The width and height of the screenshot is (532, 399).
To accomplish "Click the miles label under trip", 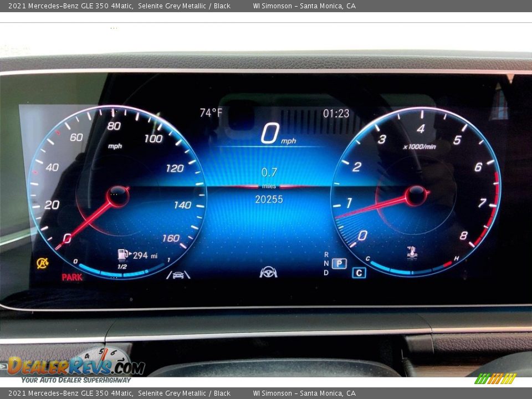I will pos(269,186).
